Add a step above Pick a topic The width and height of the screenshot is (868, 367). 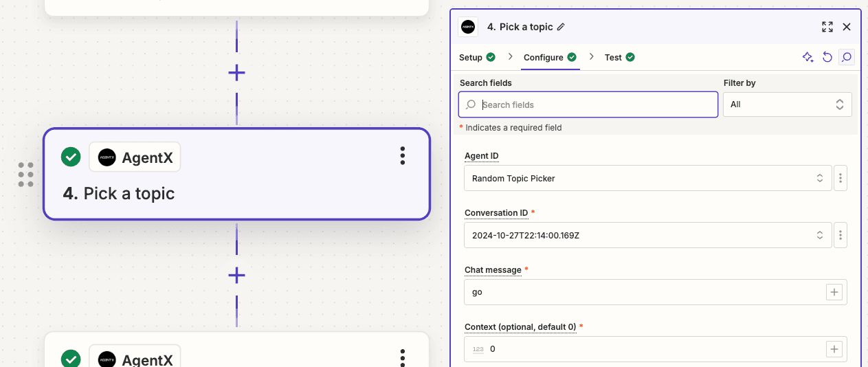(x=236, y=73)
